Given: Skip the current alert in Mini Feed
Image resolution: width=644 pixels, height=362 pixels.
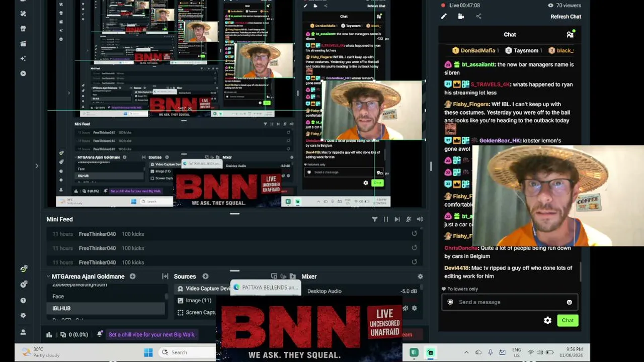Looking at the screenshot, I should [x=397, y=219].
